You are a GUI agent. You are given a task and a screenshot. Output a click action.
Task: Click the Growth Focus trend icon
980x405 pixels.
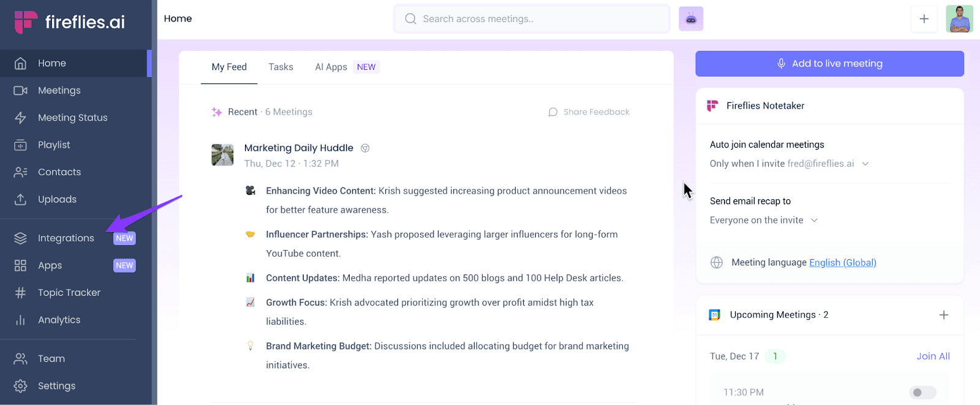[x=251, y=302]
